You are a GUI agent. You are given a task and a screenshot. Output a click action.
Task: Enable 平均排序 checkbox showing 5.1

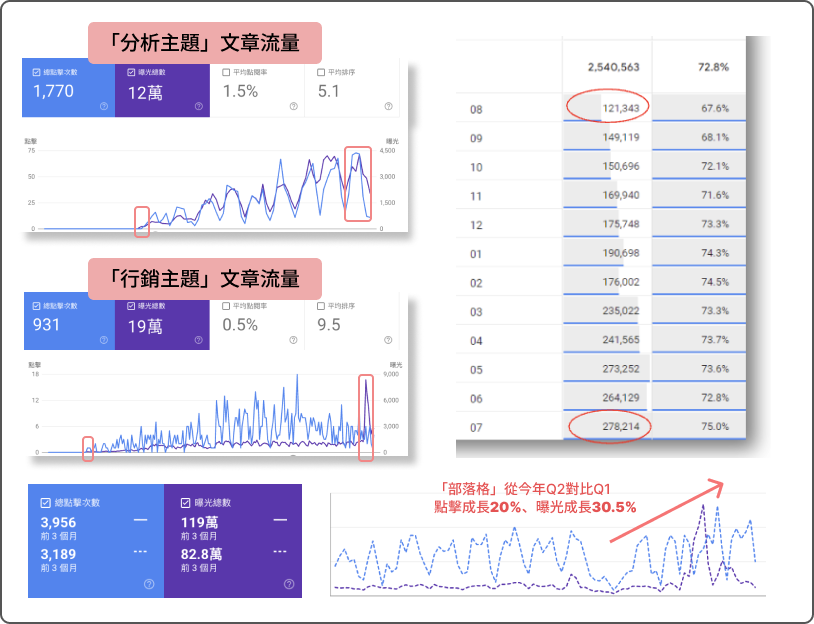point(321,72)
